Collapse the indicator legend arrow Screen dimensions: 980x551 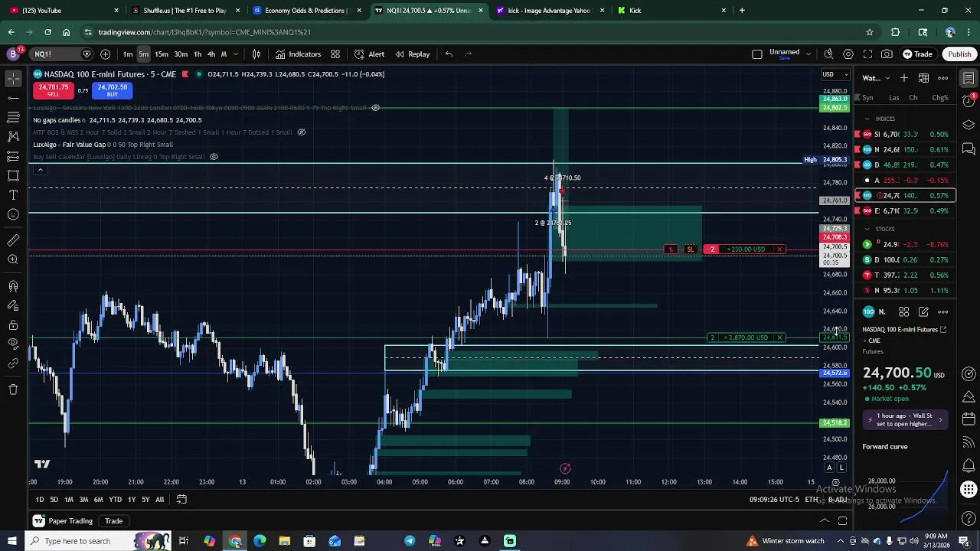click(x=40, y=170)
